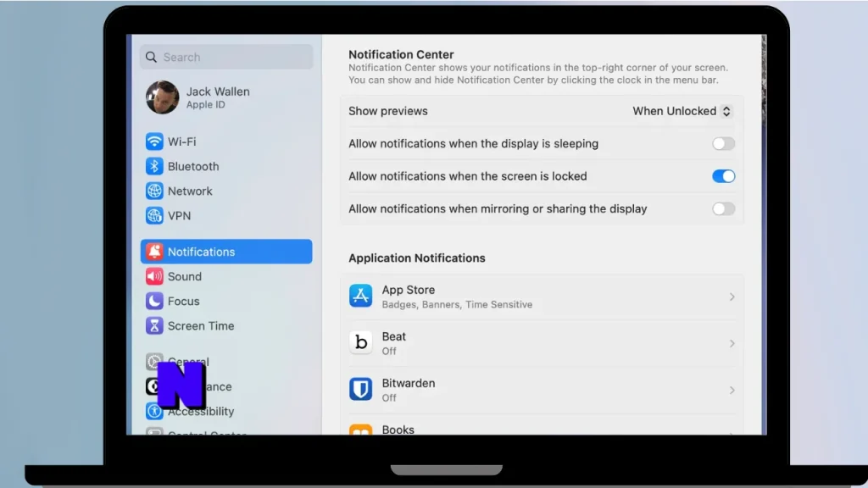The image size is (868, 488).
Task: Open Bluetooth settings pane
Action: (225, 167)
